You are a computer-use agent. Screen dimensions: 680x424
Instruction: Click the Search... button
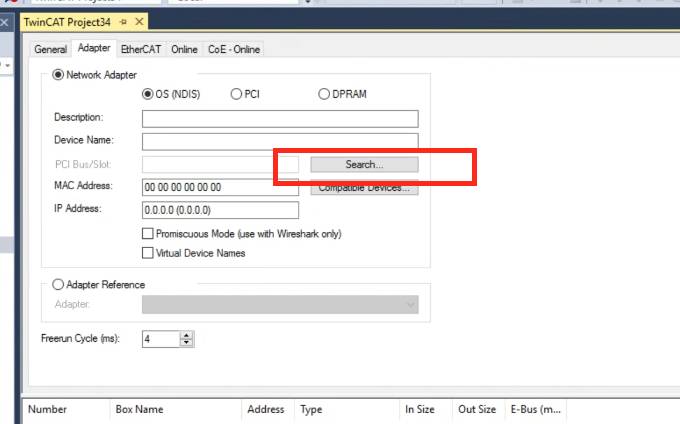click(364, 165)
